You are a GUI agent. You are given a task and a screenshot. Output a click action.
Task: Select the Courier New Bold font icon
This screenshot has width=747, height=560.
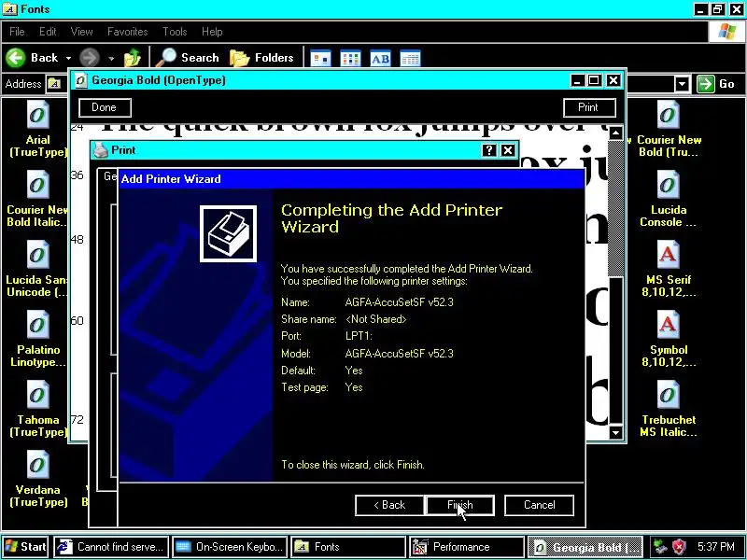[668, 114]
